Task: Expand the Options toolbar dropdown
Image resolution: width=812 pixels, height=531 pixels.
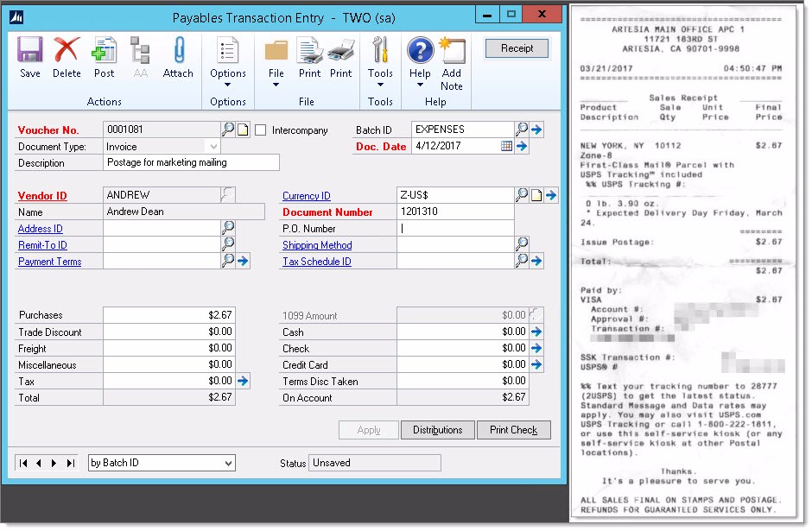Action: 228,85
